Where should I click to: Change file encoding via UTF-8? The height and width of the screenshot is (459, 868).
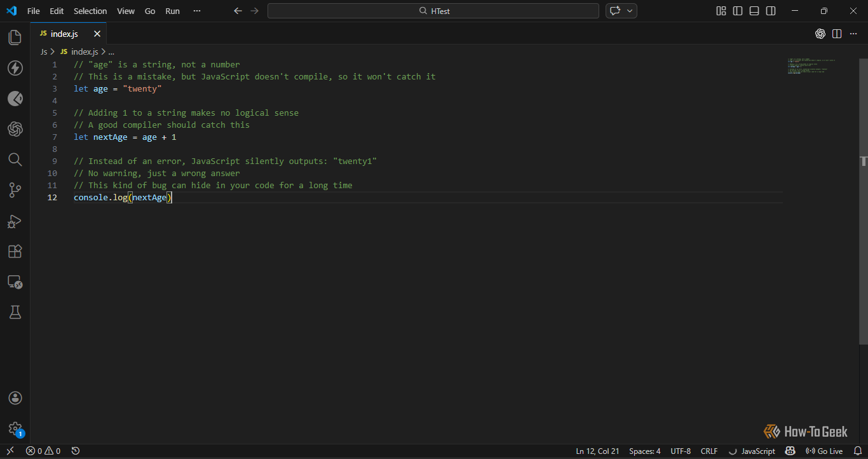tap(681, 451)
